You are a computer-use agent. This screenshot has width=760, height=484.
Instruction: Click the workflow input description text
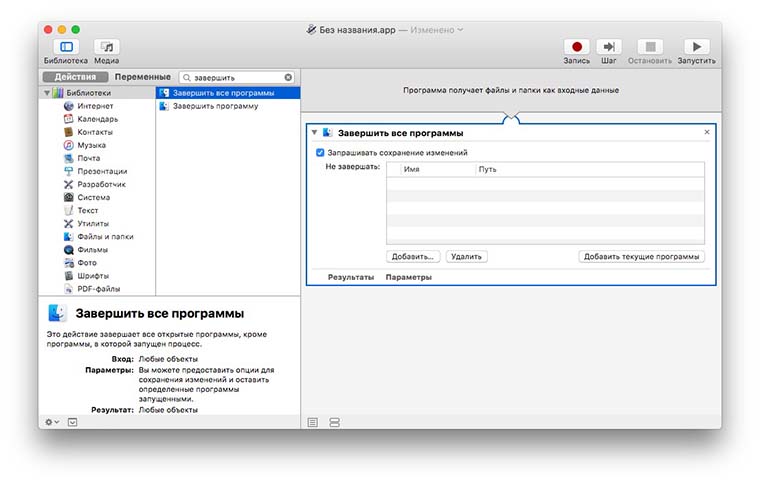pos(511,91)
